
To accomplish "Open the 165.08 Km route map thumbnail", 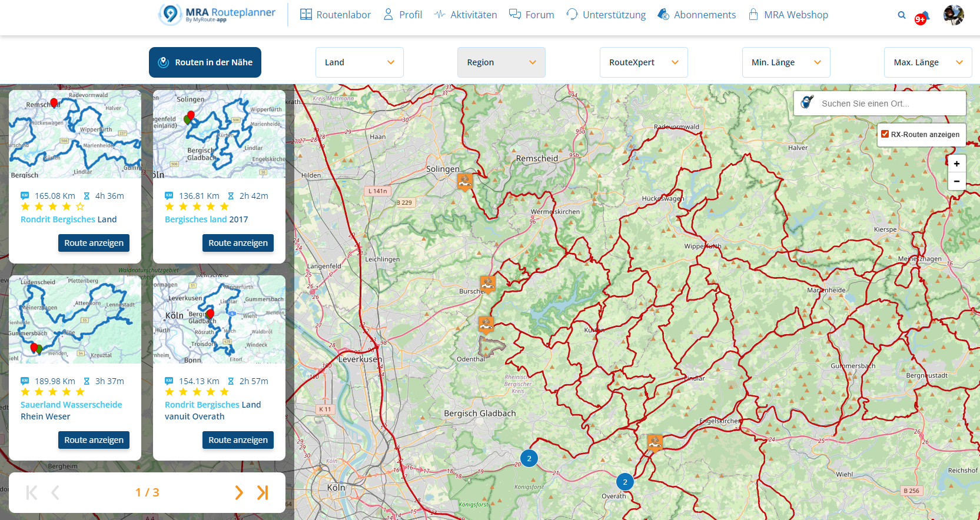I will click(x=75, y=134).
